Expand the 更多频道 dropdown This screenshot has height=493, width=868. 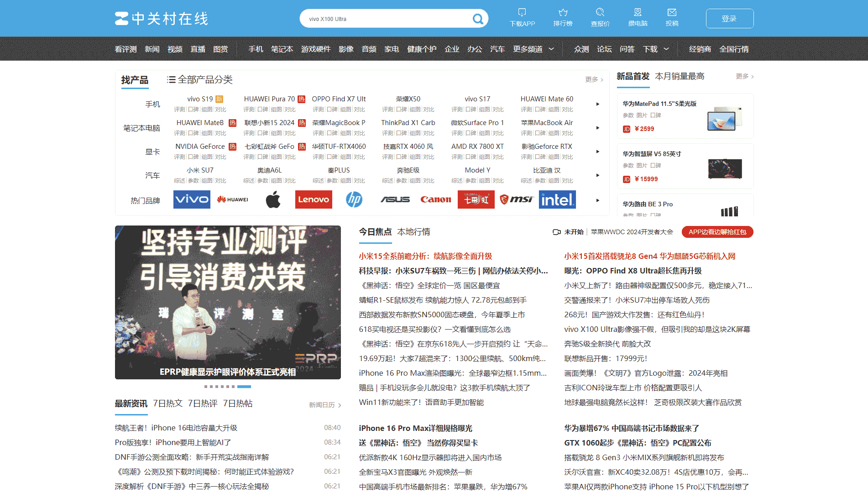[x=551, y=49]
